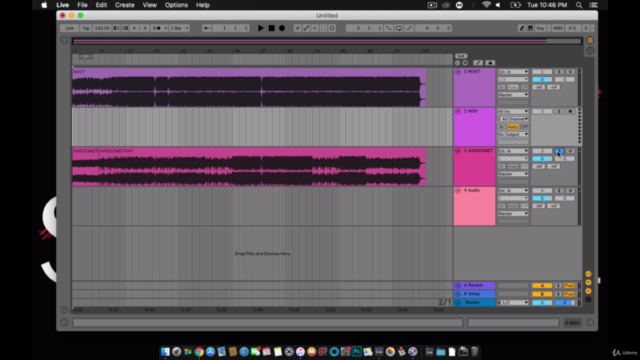Solo the 1 MIXIT track
Viewport: 640px width, 360px height.
tap(559, 72)
